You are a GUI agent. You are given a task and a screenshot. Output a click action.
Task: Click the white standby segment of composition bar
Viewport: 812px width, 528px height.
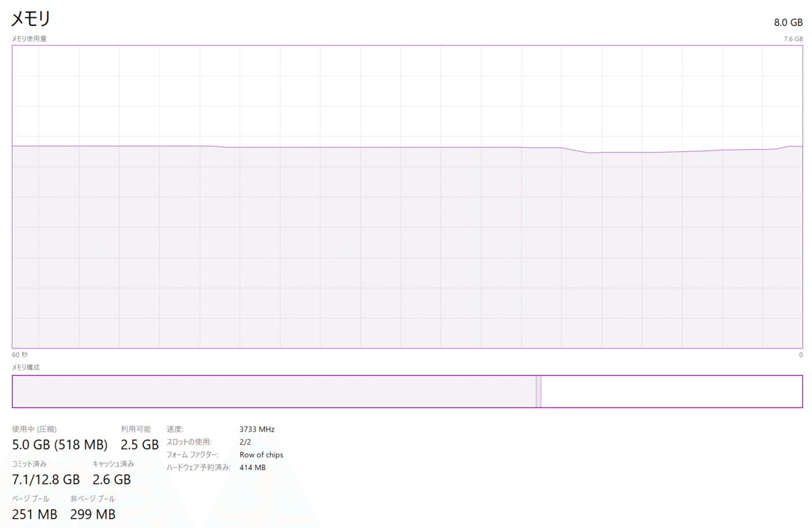pos(671,392)
